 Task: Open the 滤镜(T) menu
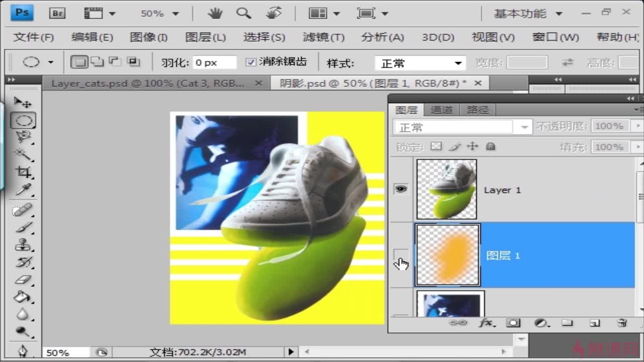pyautogui.click(x=324, y=37)
